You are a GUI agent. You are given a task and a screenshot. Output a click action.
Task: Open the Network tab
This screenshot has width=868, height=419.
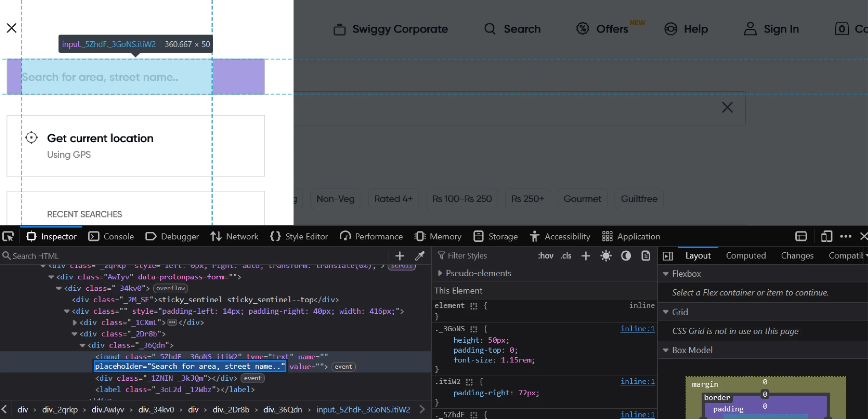click(234, 236)
